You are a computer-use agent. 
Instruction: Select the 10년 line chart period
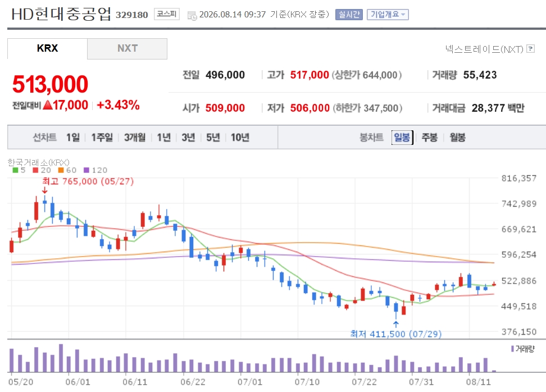240,138
